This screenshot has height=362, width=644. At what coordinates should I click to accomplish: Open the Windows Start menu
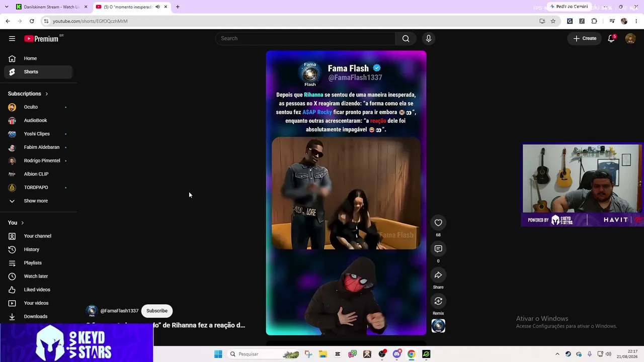pos(218,354)
